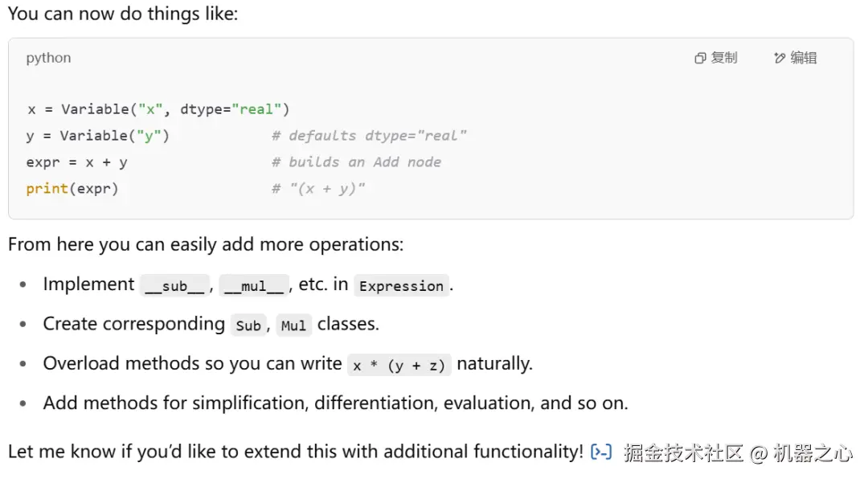Click the __mul__ inline code chip
This screenshot has width=868, height=479.
(253, 285)
